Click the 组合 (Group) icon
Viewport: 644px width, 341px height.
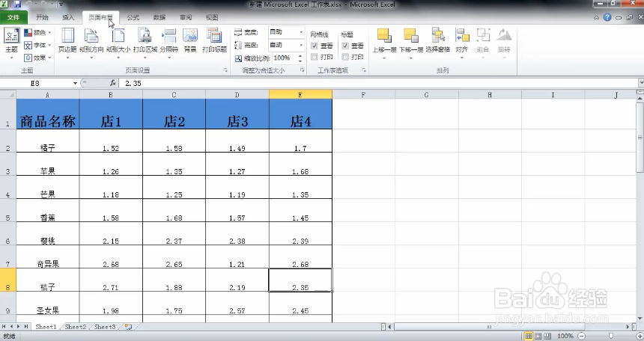(483, 36)
